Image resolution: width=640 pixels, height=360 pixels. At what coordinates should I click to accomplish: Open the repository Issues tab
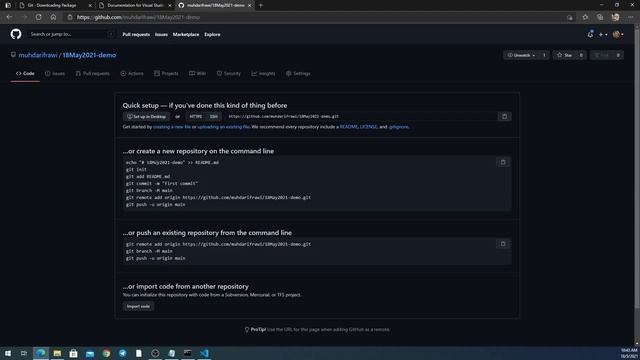coord(55,73)
